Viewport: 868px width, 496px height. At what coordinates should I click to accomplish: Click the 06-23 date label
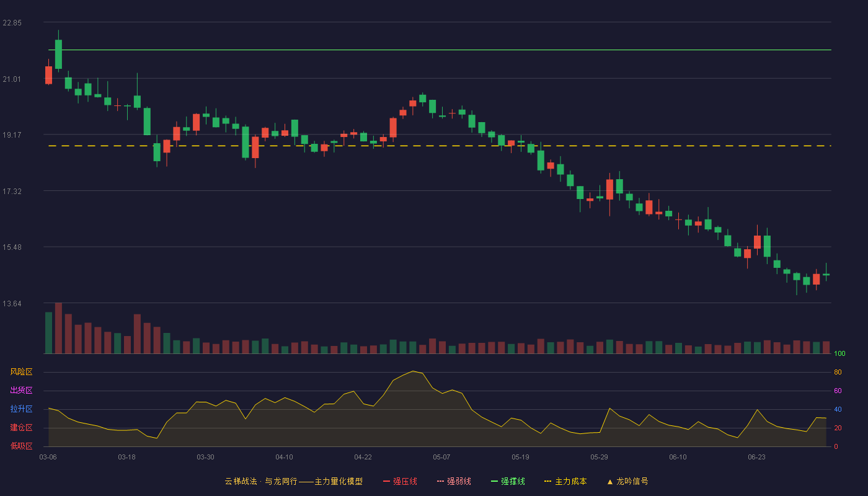click(757, 457)
